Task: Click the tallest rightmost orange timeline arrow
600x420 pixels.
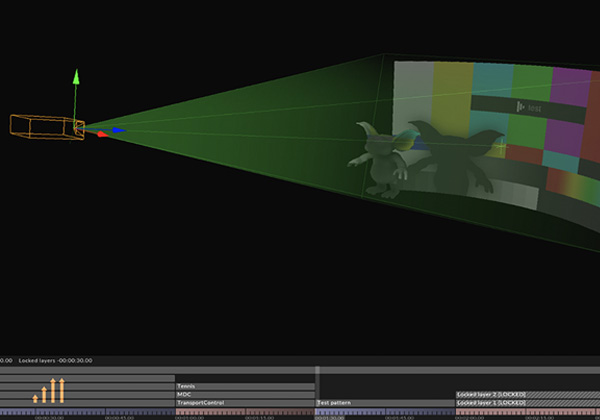Action: click(61, 390)
